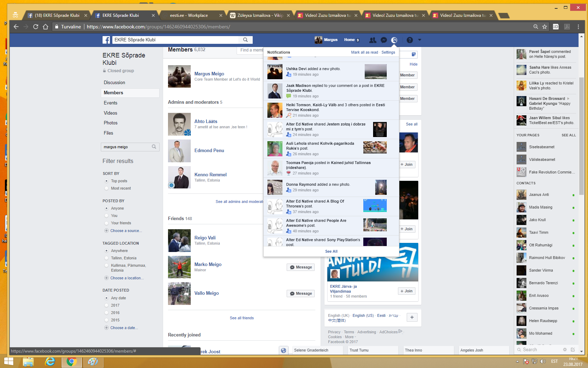Select You under Posted By
The height and width of the screenshot is (368, 588).
(106, 216)
